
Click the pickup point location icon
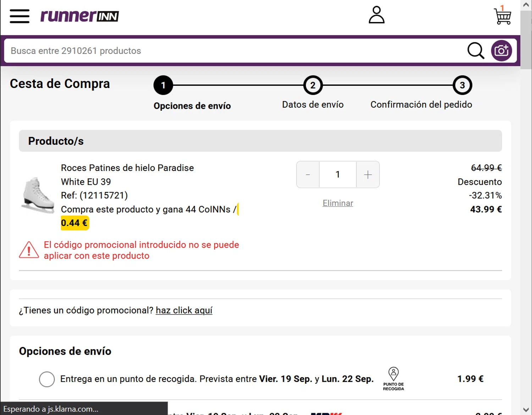pyautogui.click(x=393, y=374)
